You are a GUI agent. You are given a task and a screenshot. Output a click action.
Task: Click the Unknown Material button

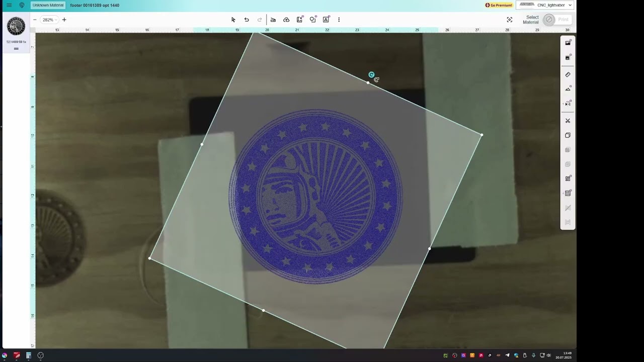(x=48, y=5)
